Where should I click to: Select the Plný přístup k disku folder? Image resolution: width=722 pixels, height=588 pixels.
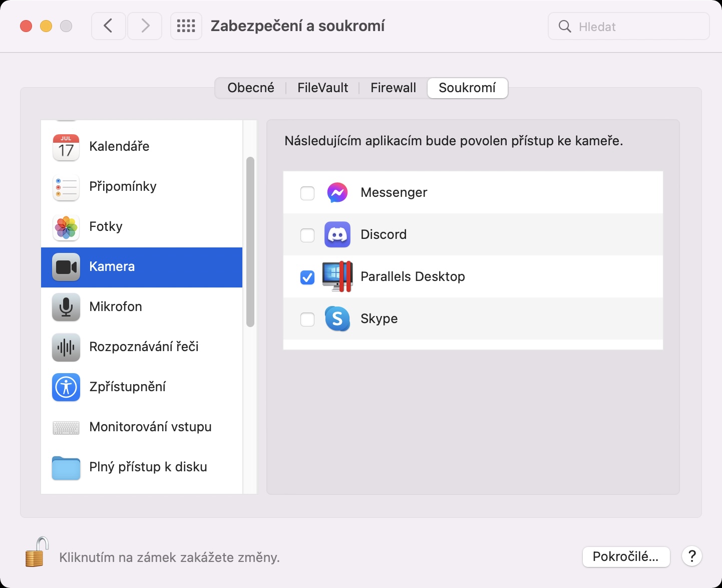coord(66,467)
